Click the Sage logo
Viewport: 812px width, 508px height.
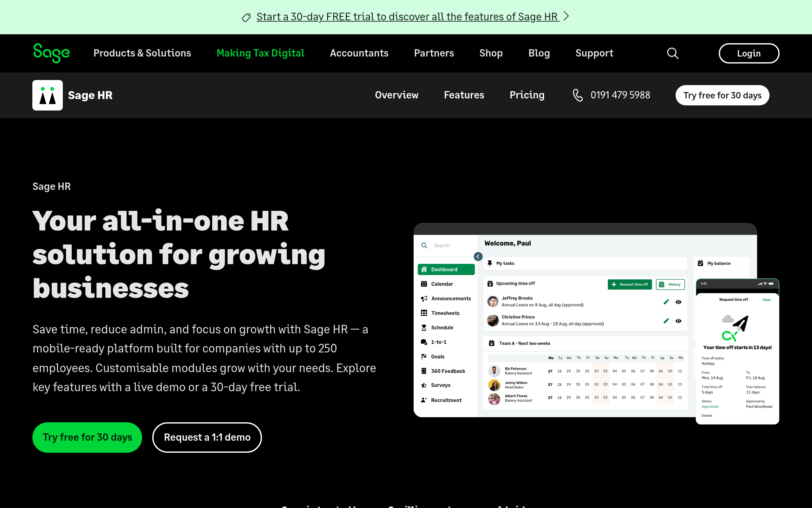tap(51, 53)
